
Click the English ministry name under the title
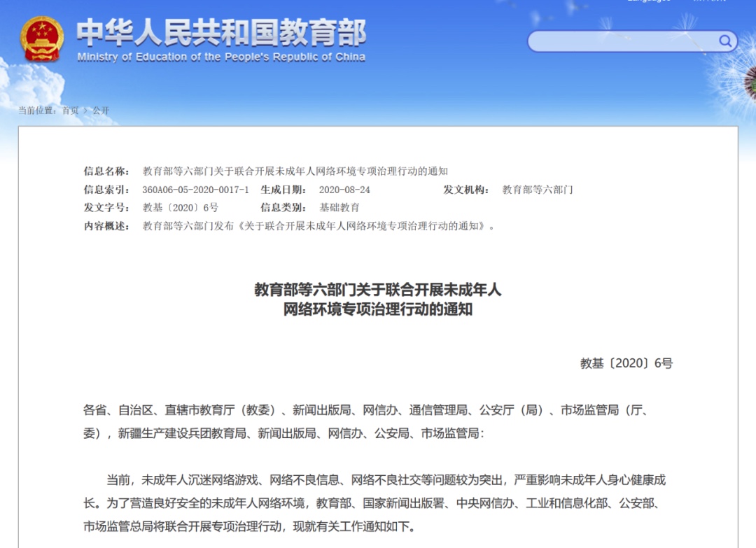tap(221, 57)
